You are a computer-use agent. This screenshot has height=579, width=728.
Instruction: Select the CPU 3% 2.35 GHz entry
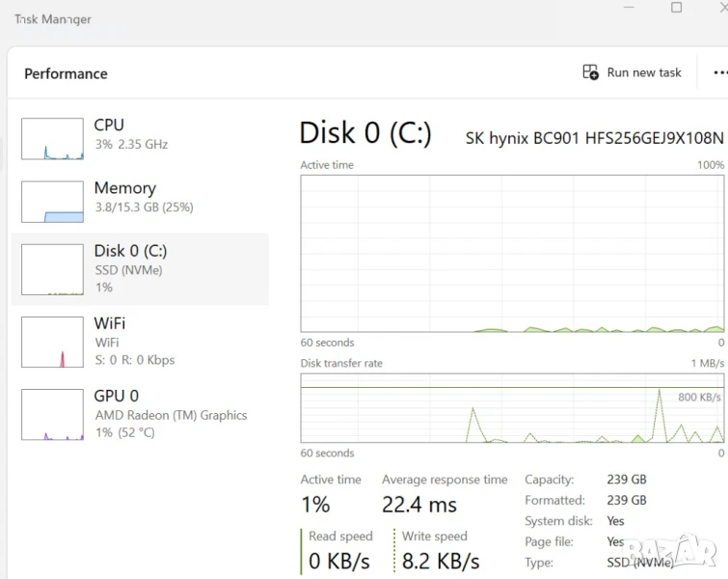tap(130, 134)
